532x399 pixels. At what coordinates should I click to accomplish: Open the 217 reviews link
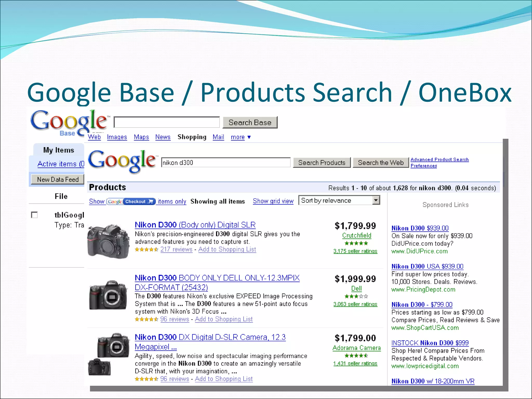(176, 249)
